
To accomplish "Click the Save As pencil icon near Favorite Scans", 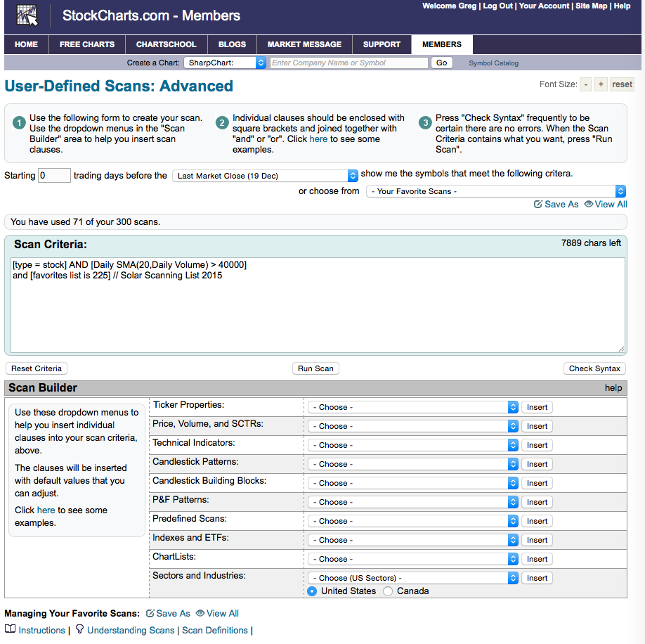I will point(537,205).
